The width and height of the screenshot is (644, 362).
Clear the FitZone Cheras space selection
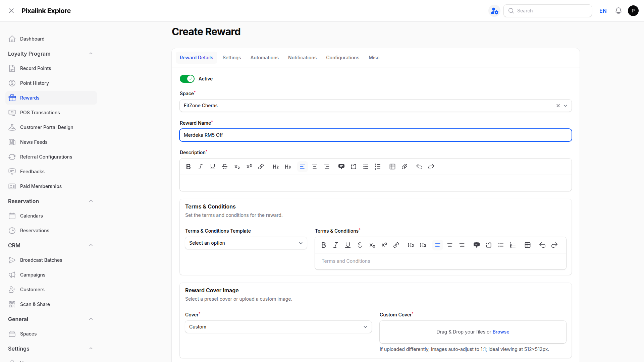[x=558, y=106]
